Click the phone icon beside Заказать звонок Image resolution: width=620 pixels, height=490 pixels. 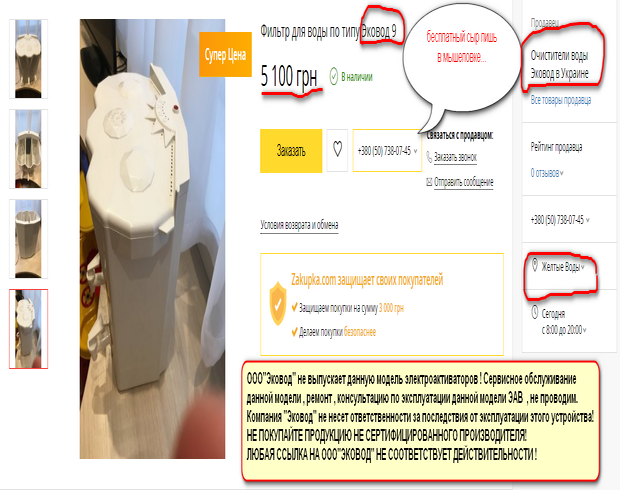[x=429, y=157]
